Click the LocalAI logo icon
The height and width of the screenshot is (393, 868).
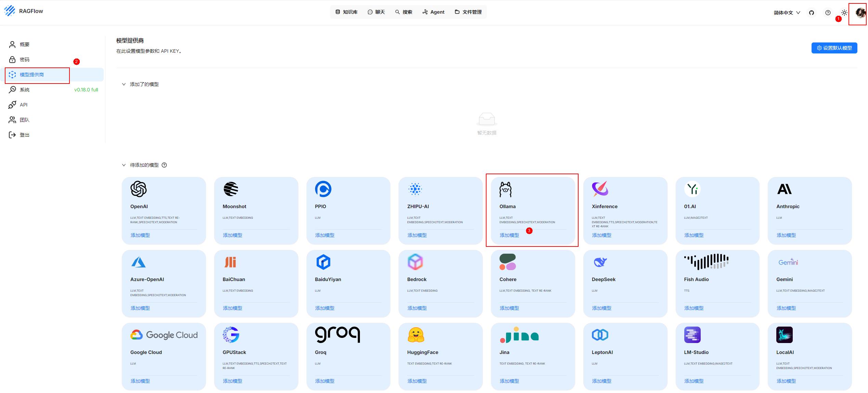785,335
